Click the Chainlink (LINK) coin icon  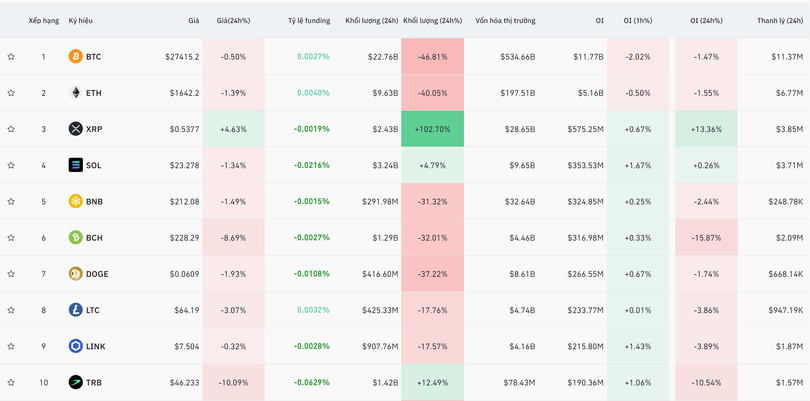[75, 346]
